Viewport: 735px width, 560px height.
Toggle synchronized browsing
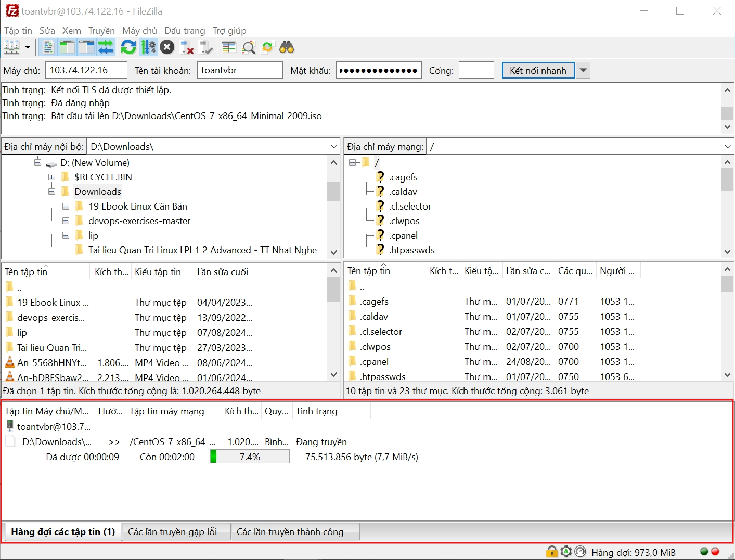(267, 47)
